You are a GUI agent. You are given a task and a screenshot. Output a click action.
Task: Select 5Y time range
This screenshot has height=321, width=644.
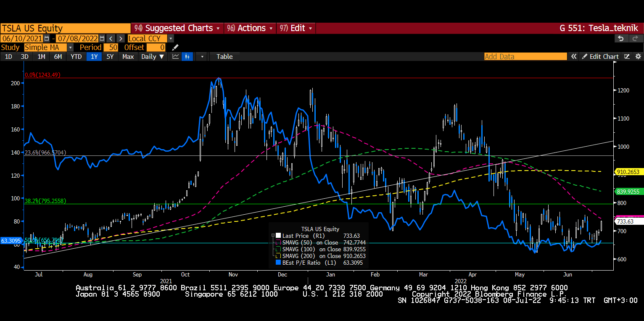(110, 56)
